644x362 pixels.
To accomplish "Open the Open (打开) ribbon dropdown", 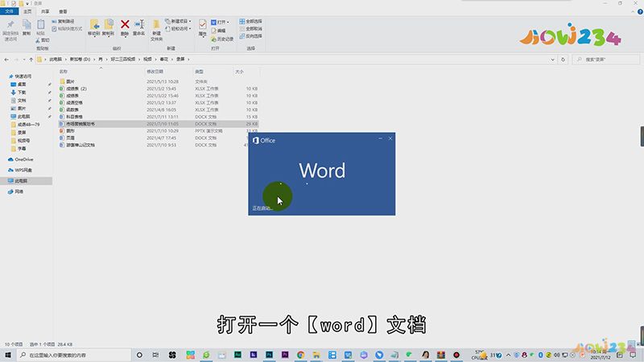I will pos(220,22).
